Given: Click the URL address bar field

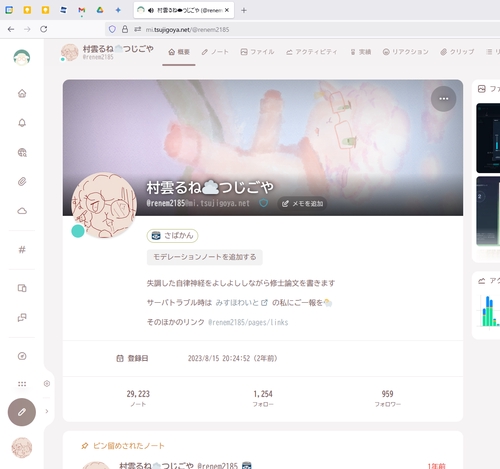Looking at the screenshot, I should [x=303, y=29].
